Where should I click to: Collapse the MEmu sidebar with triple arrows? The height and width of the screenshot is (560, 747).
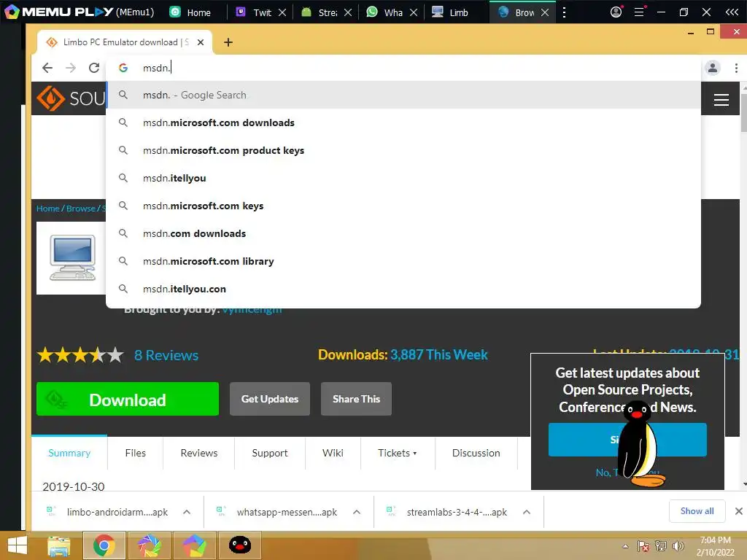(x=732, y=12)
